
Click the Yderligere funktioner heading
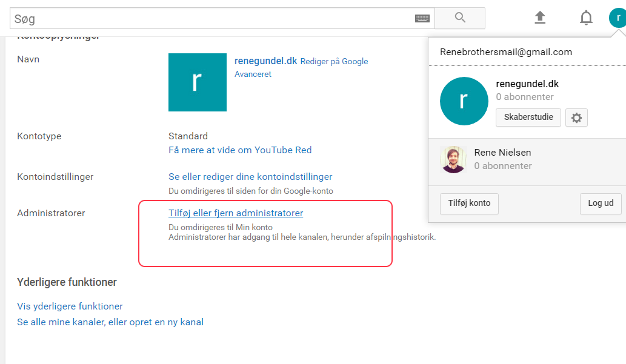(67, 282)
